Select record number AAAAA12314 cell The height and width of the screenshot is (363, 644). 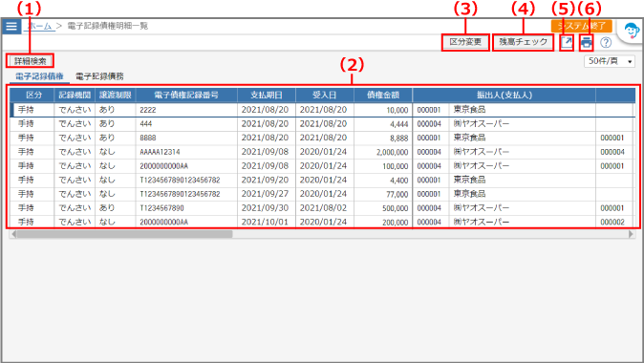186,152
